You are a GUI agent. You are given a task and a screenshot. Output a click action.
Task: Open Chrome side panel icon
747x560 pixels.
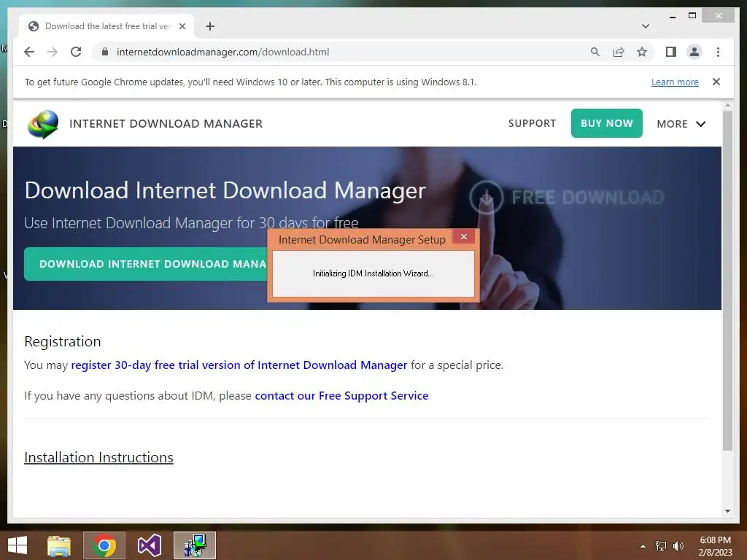coord(671,52)
